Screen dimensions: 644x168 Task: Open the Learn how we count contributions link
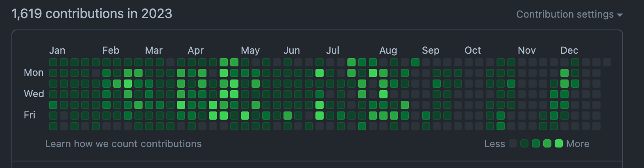[x=123, y=144]
